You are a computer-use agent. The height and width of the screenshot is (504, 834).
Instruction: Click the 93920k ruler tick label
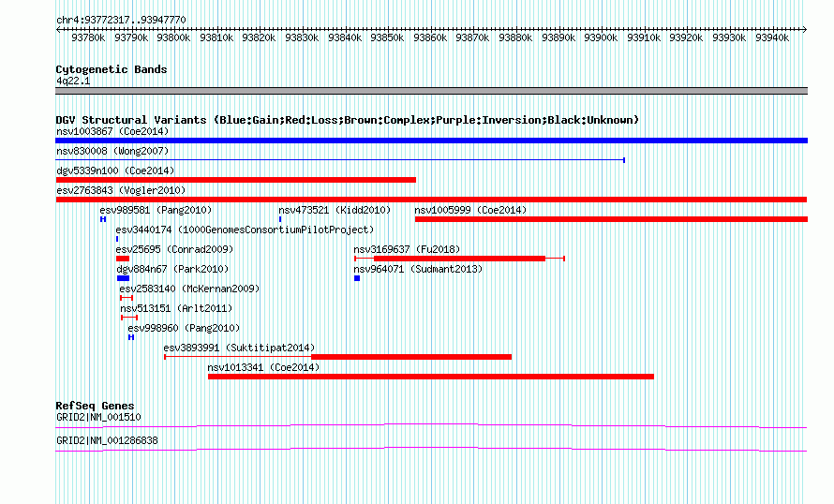[686, 37]
